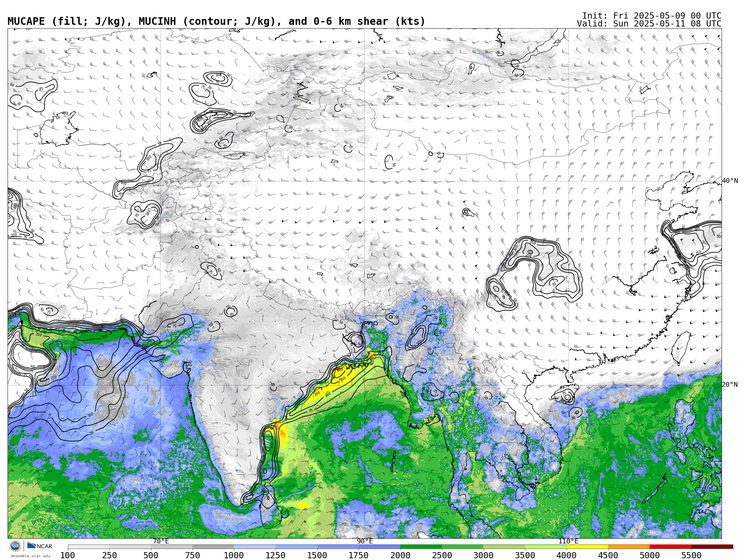Select the Valid: Sun 2025-05-11 08 UTC text
The height and width of the screenshot is (560, 744).
[x=649, y=24]
